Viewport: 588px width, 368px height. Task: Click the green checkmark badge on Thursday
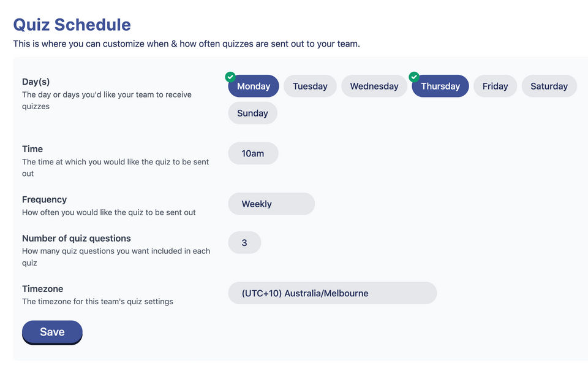414,77
